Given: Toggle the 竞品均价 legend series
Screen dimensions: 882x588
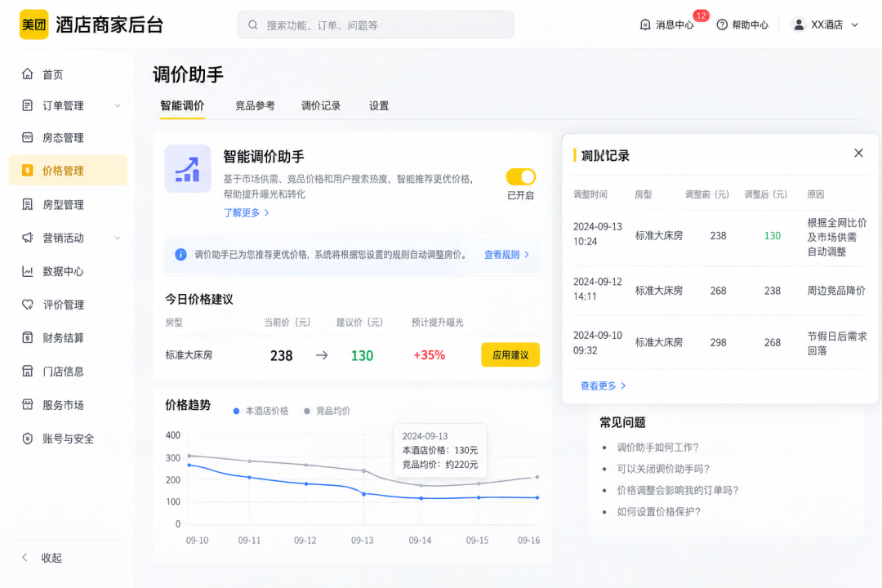Looking at the screenshot, I should 327,411.
